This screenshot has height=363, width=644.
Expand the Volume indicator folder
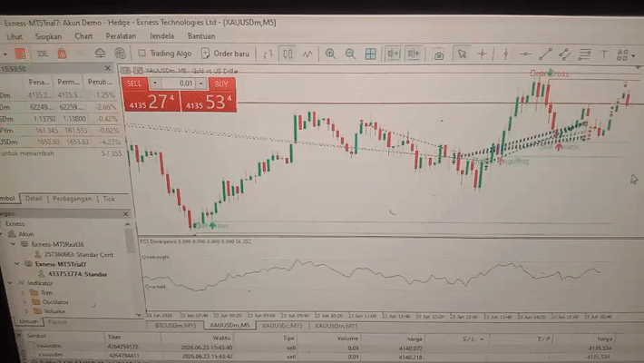point(26,311)
